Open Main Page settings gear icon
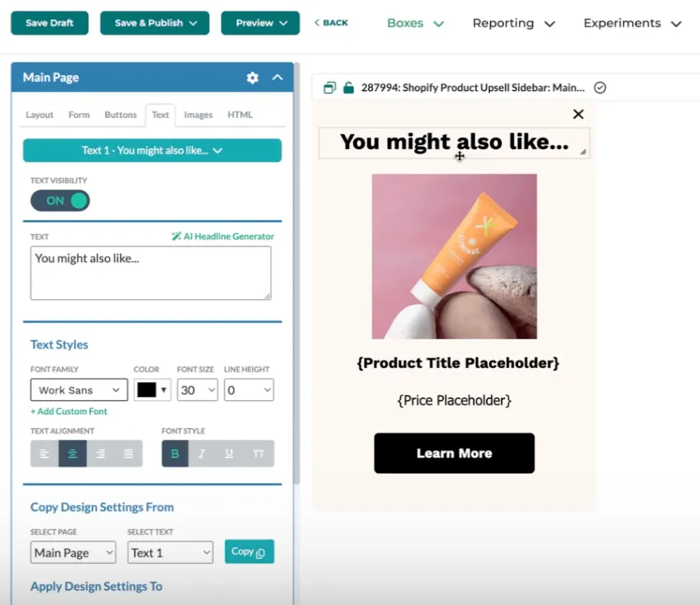 pyautogui.click(x=252, y=78)
